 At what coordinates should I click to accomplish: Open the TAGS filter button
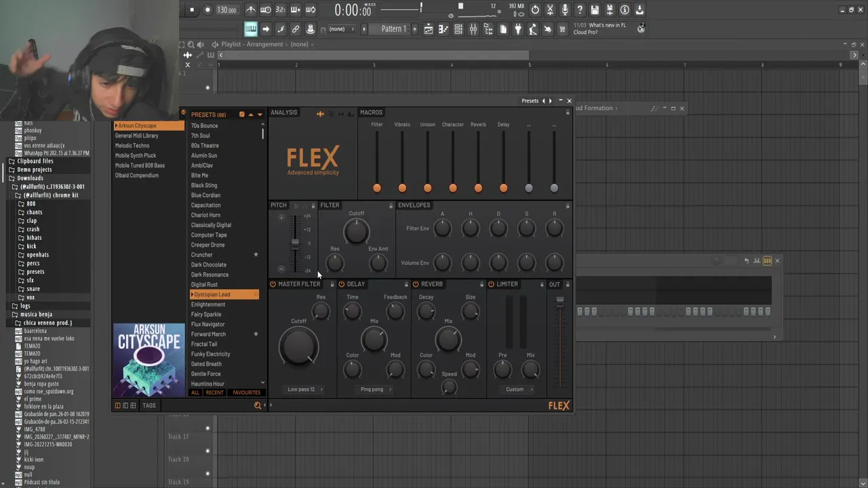pyautogui.click(x=149, y=405)
